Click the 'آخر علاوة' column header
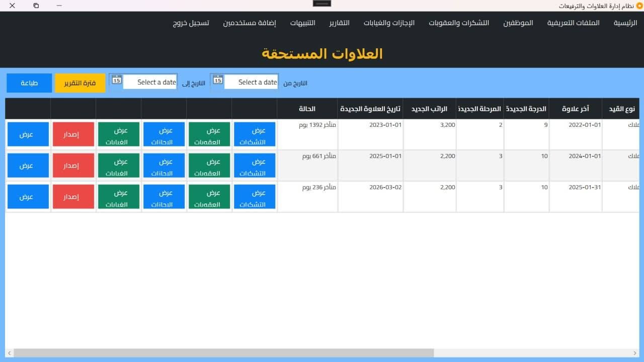This screenshot has width=644, height=362. tap(576, 109)
